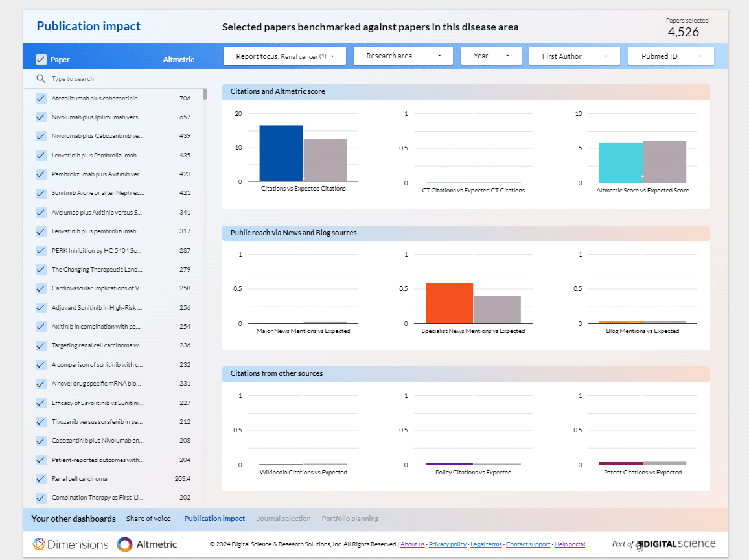Viewport: 749px width, 560px height.
Task: Open the First Author filter dropdown
Action: coord(574,56)
